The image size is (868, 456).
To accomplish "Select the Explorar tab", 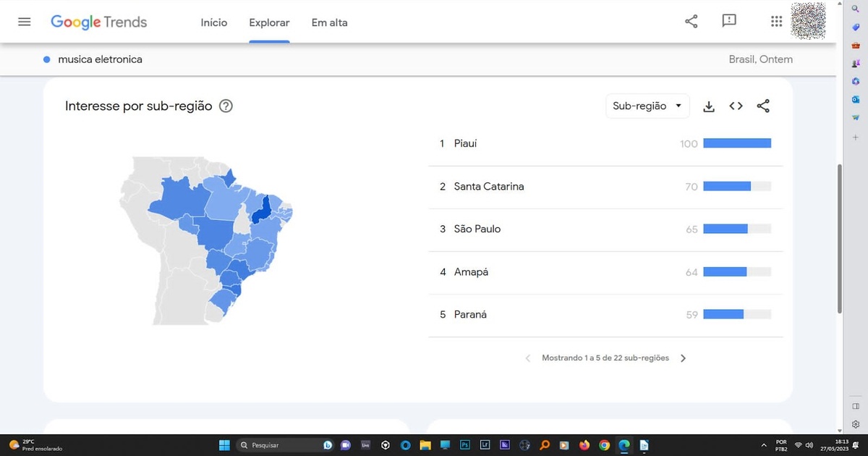I will 269,22.
